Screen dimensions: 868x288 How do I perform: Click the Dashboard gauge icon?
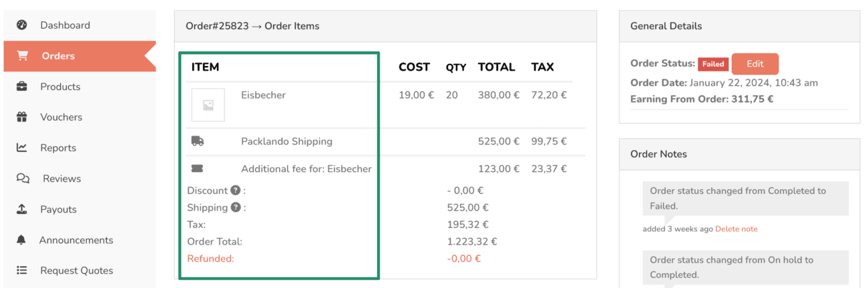pyautogui.click(x=22, y=25)
